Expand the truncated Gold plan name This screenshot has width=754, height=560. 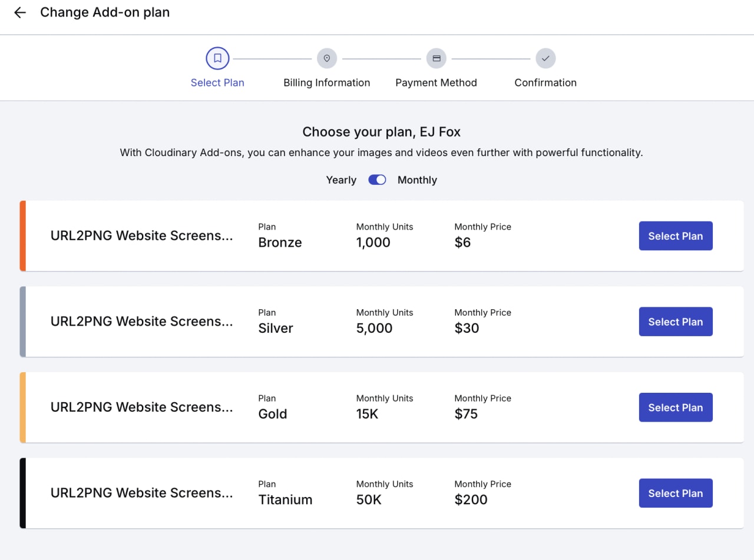pyautogui.click(x=142, y=407)
